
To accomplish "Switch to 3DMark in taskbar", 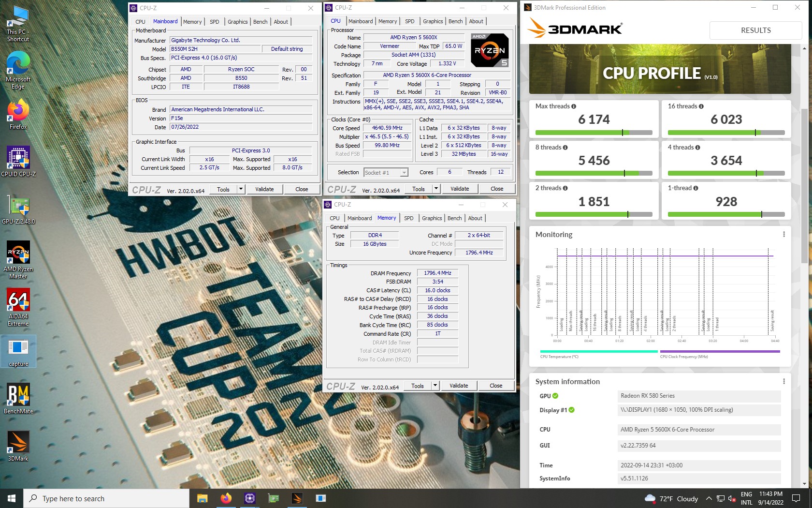I will click(297, 498).
